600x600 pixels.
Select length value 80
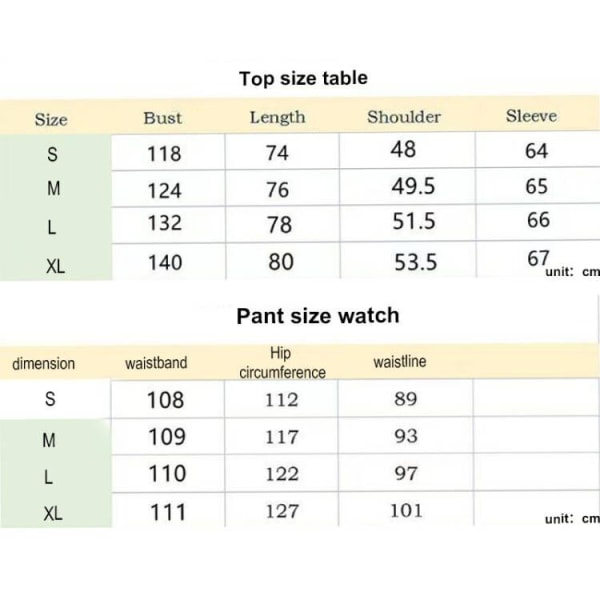tap(281, 262)
